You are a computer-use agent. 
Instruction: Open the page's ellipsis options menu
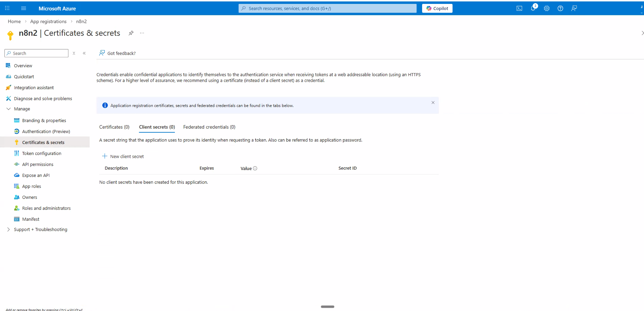tap(142, 33)
